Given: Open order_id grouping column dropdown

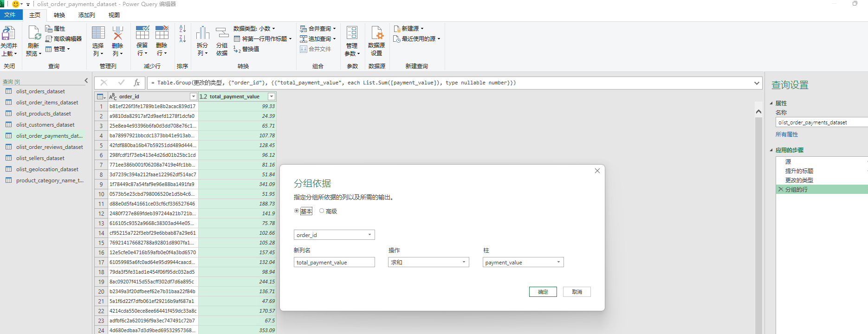Looking at the screenshot, I should (x=334, y=235).
